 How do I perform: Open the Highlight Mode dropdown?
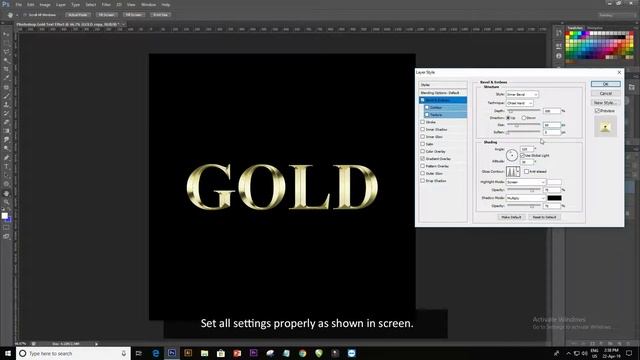point(526,182)
